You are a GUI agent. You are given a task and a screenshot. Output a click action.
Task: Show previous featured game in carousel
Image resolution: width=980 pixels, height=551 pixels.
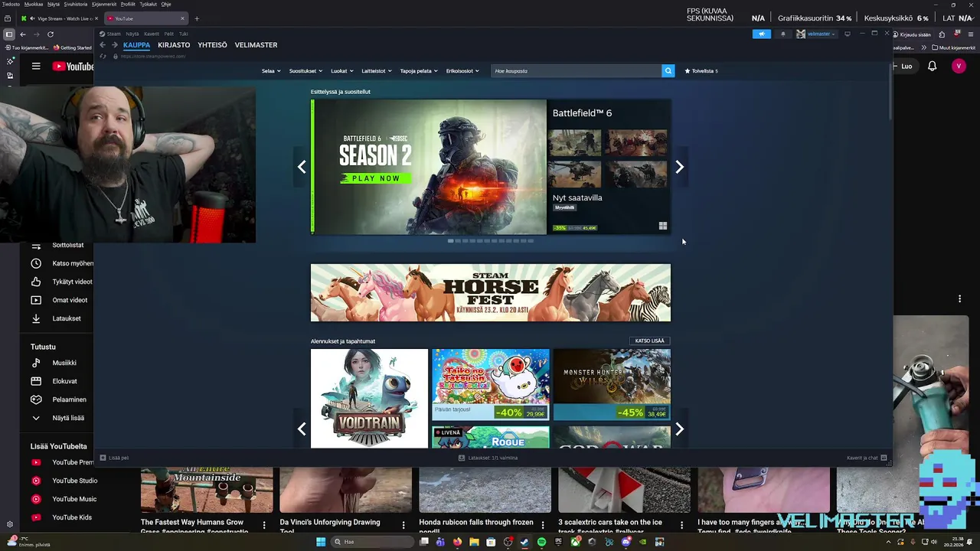click(x=302, y=167)
